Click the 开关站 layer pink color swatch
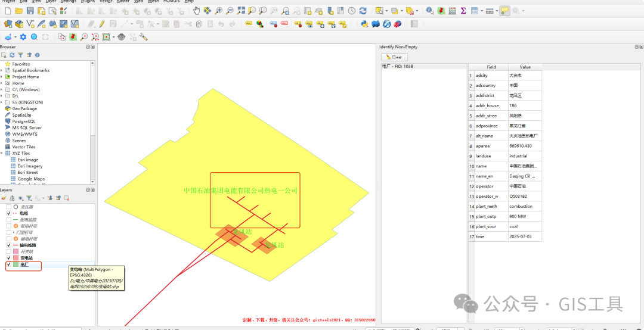Viewport: 644px width, 330px height. [x=16, y=251]
